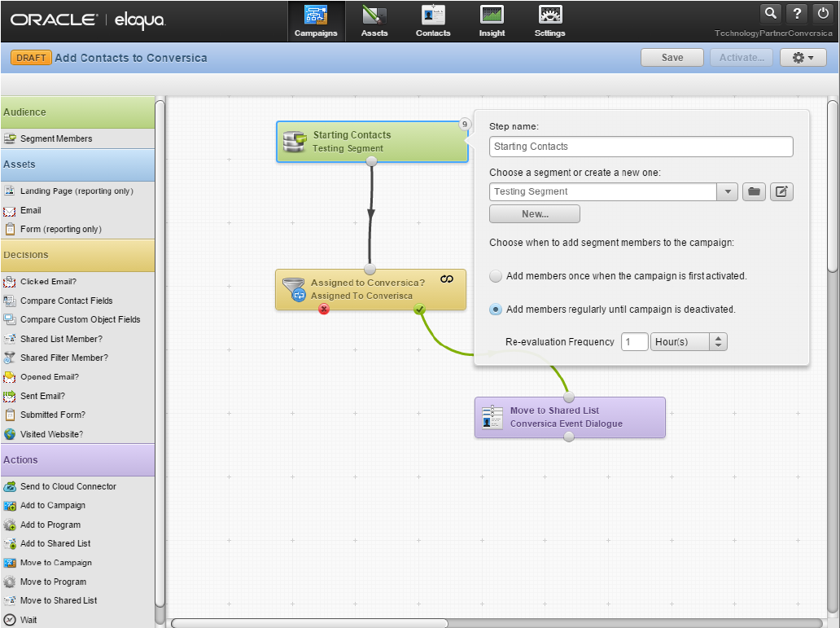Collapse the Actions section header

tap(77, 459)
